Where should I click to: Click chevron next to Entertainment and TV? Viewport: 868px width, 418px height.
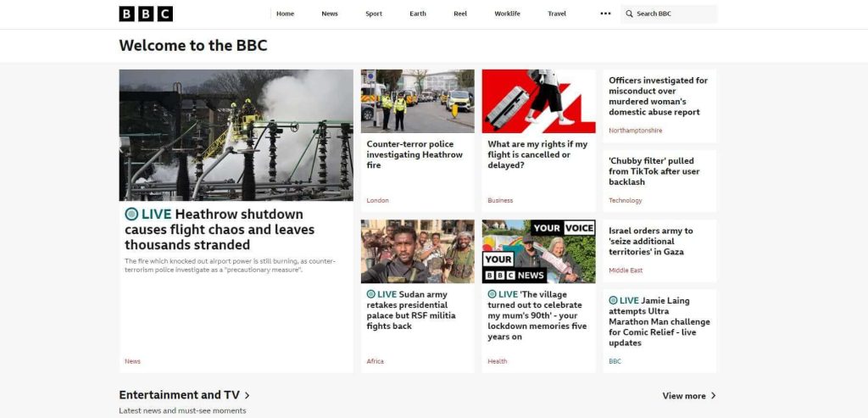248,395
